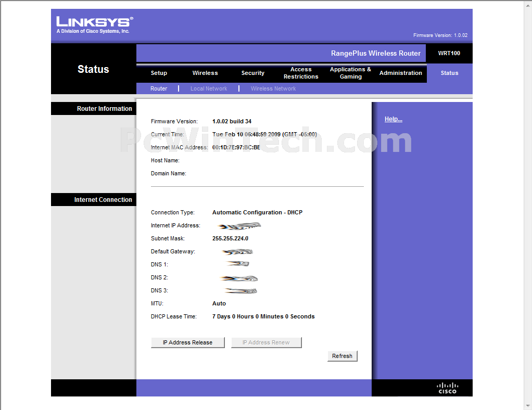Click the Host Name label
The image size is (532, 410).
pos(165,160)
